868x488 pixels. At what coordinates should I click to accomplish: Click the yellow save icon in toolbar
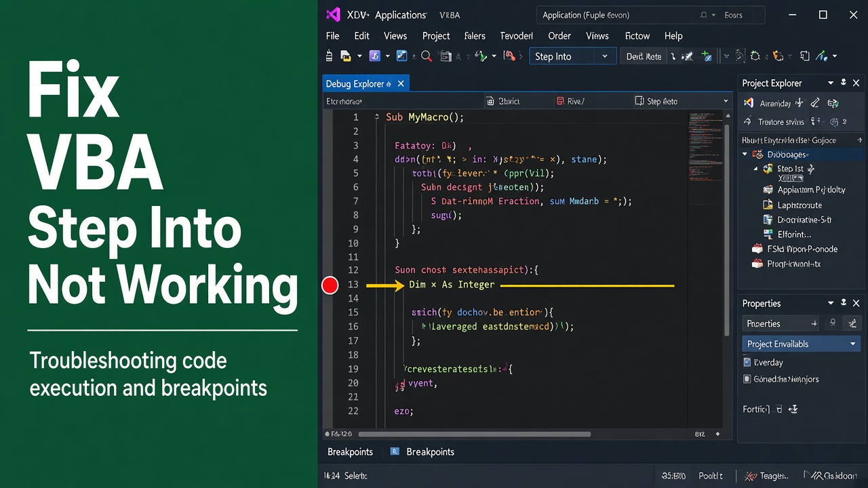click(x=346, y=56)
